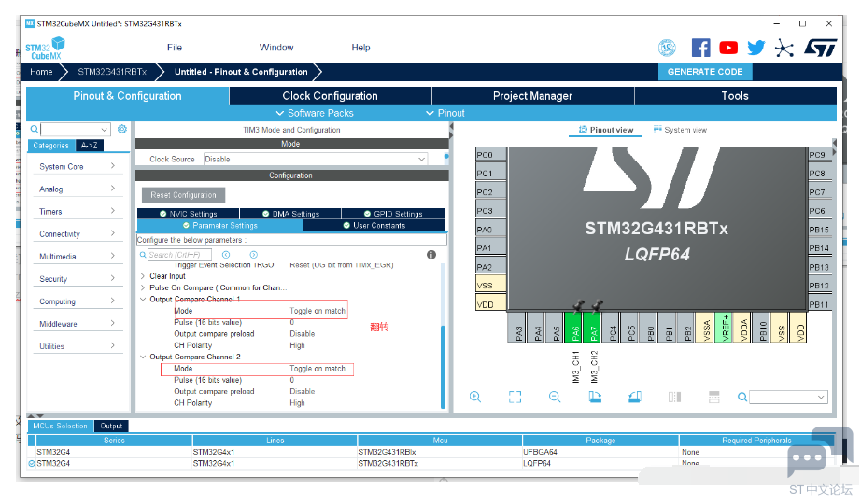Click the anniversary badge icon

click(x=667, y=48)
